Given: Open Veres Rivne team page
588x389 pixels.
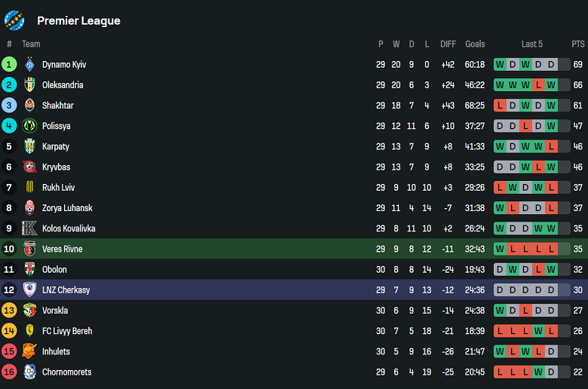Looking at the screenshot, I should point(62,249).
